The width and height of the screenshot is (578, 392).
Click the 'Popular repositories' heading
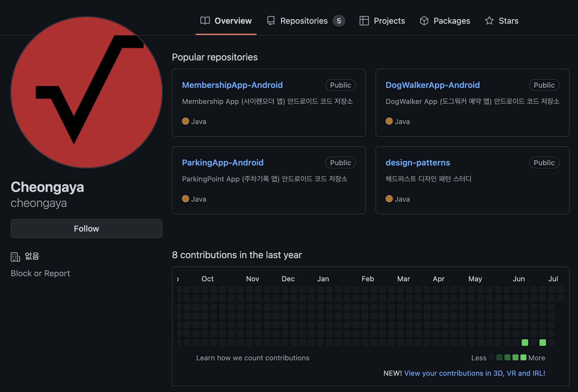coord(215,57)
